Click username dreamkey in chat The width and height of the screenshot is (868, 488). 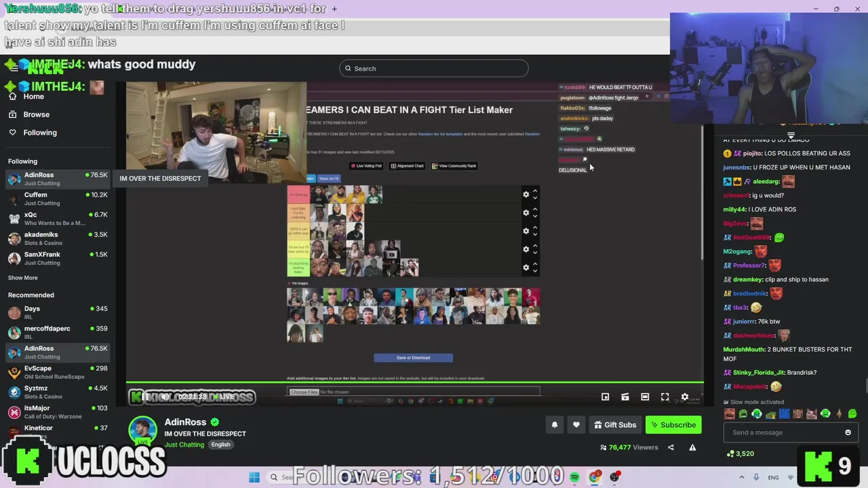pos(748,279)
